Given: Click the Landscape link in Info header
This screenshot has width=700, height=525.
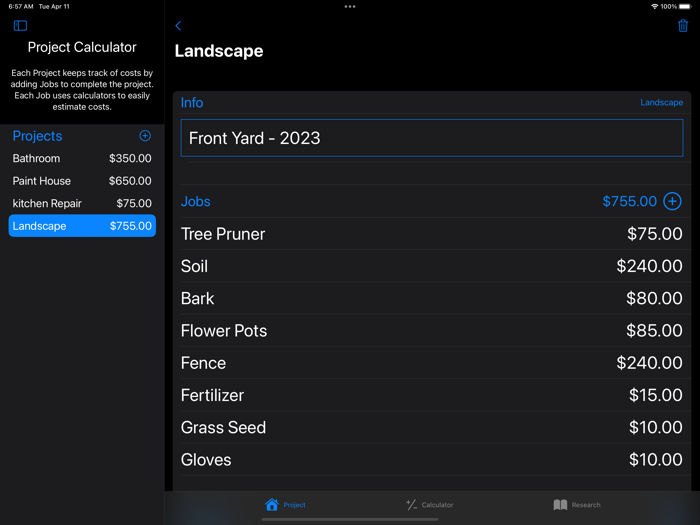Looking at the screenshot, I should [x=661, y=103].
